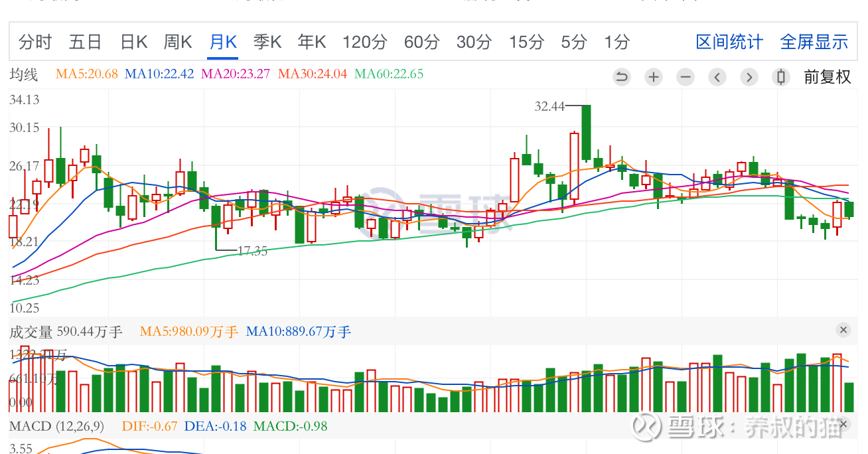Click the 30.15 price axis label

(25, 127)
